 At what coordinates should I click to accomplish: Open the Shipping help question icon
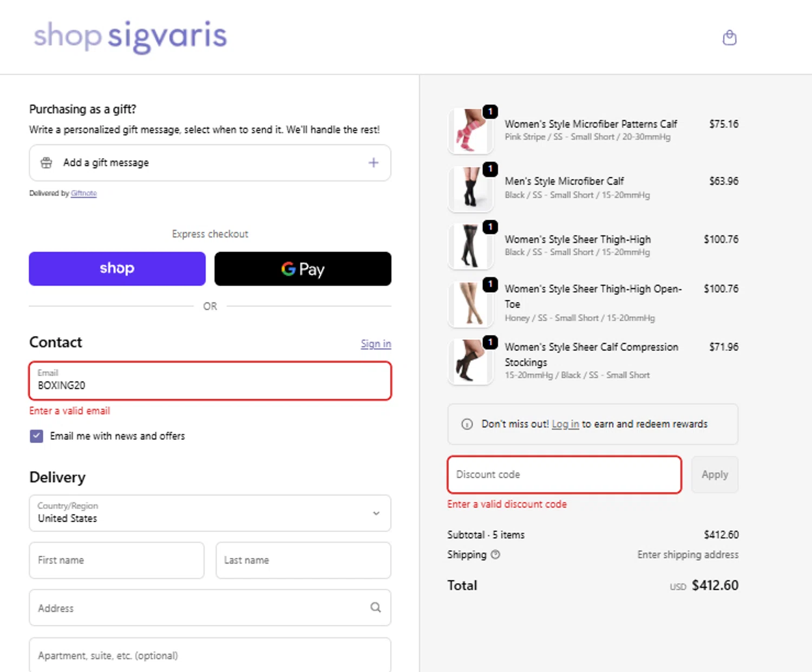[495, 555]
